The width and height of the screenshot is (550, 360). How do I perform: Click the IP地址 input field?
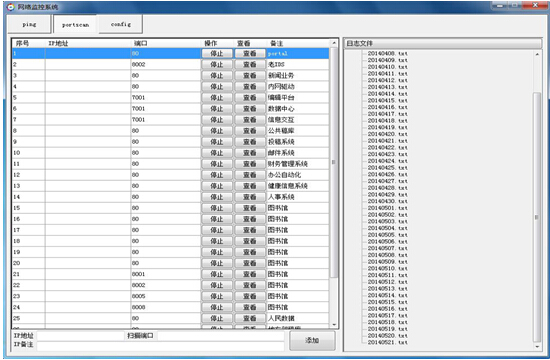coord(80,336)
